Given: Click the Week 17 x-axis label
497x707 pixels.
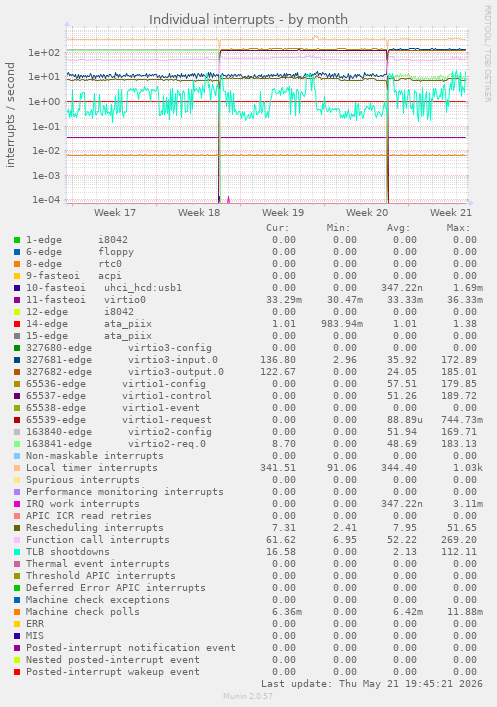Looking at the screenshot, I should click(x=115, y=212).
